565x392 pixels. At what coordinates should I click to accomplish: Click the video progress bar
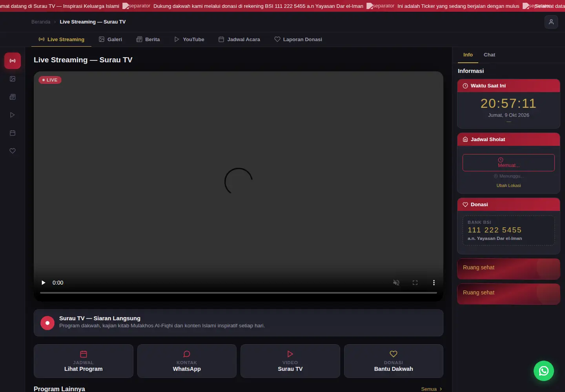pyautogui.click(x=239, y=292)
